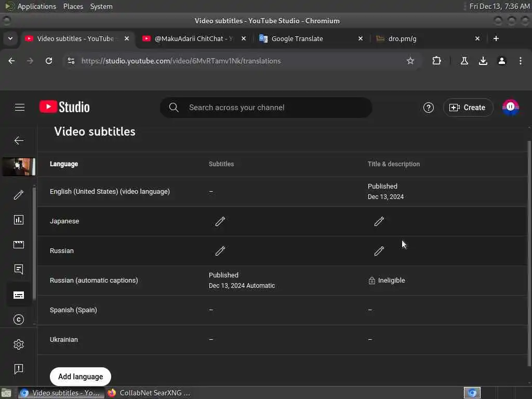Click the browser back arrow
532x399 pixels.
pos(11,61)
